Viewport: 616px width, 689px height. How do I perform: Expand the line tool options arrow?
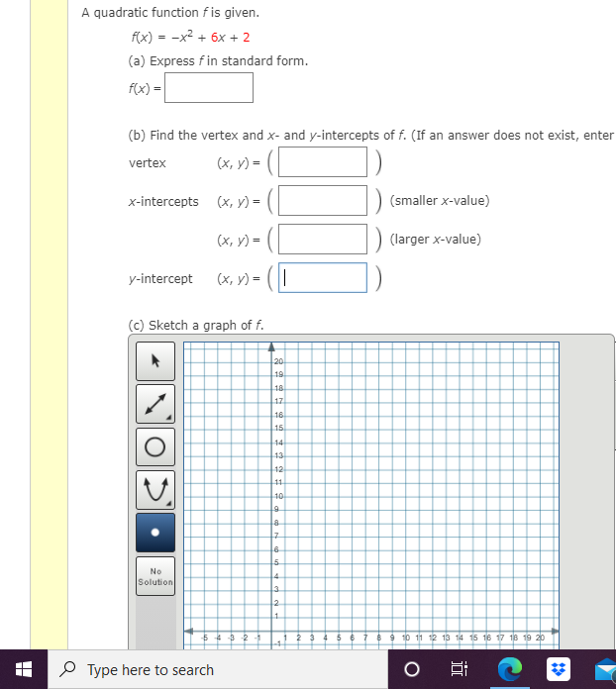coord(168,418)
